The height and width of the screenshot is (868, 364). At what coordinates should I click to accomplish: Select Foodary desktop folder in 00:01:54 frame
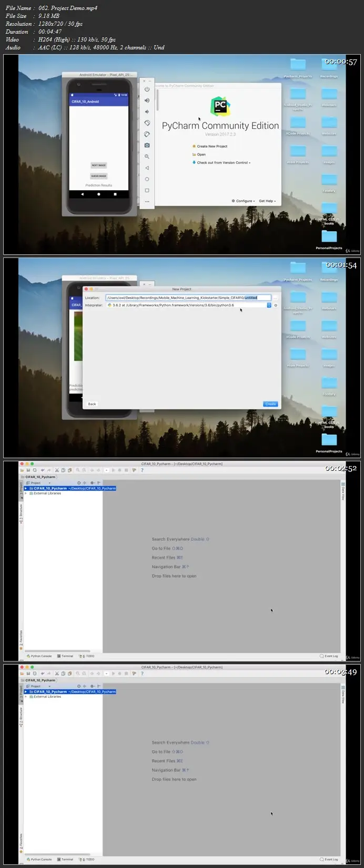click(x=329, y=386)
